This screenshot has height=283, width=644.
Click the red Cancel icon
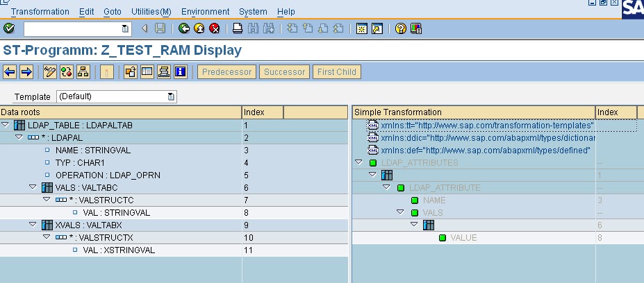coord(215,28)
